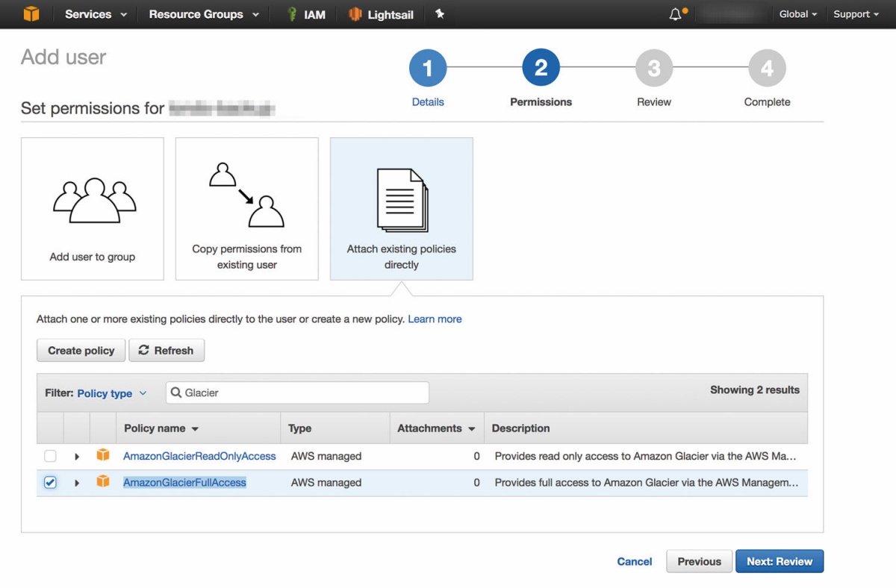Expand the AmazonGlacierReadOnlyAccess row details
Viewport: 896px width, 588px height.
pyautogui.click(x=77, y=456)
